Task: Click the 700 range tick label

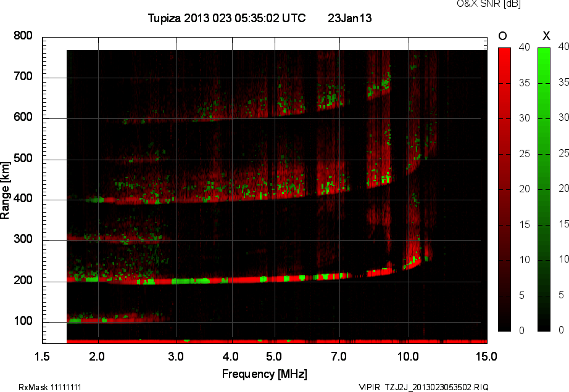Action: (23, 76)
